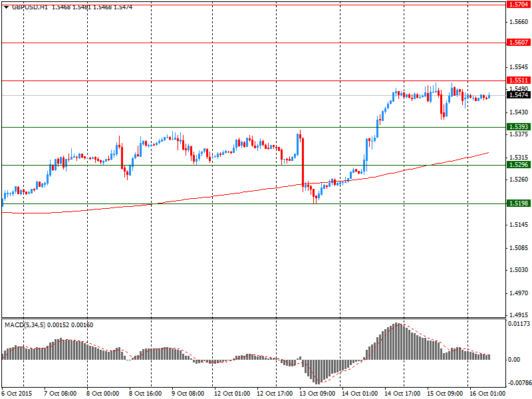Screen dimensions: 532x399
Task: Select the red 1.5704 price level label
Action: point(519,5)
